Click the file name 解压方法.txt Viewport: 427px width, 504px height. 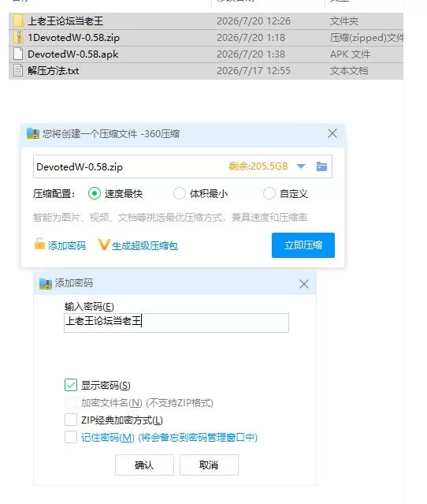[53, 70]
